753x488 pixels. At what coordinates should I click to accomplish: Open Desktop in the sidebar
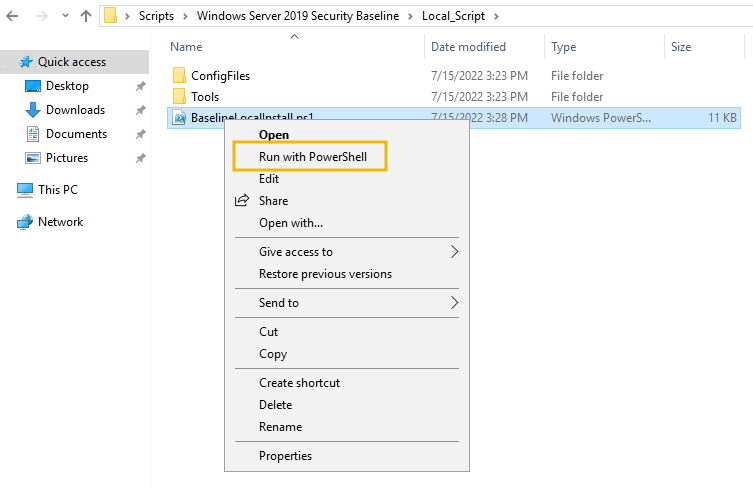click(67, 86)
